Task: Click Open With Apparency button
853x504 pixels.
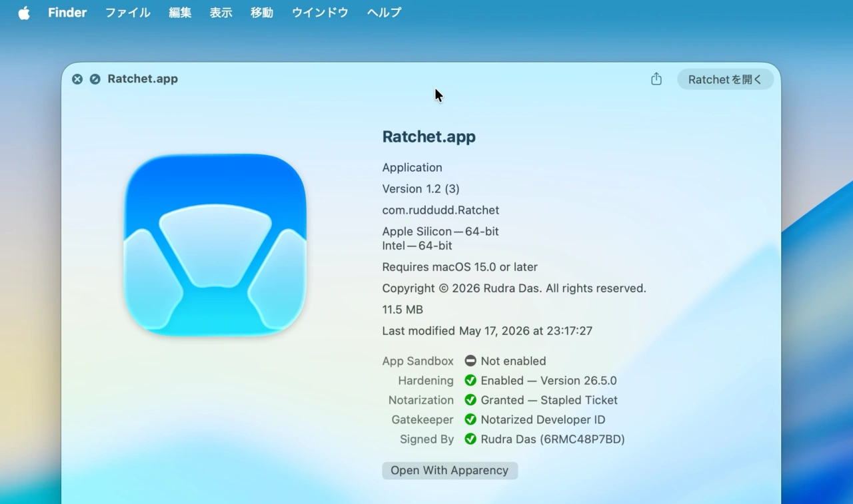Action: [x=450, y=471]
